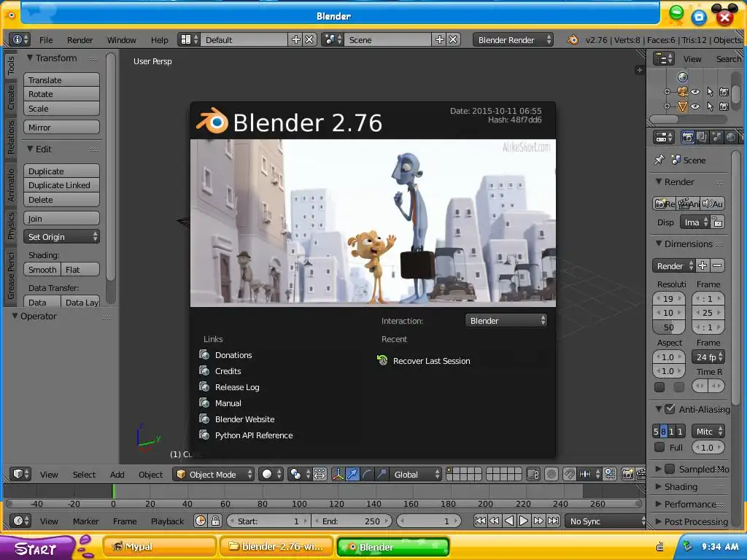Image resolution: width=747 pixels, height=560 pixels.
Task: Mix down audio with speaker button
Action: click(712, 204)
